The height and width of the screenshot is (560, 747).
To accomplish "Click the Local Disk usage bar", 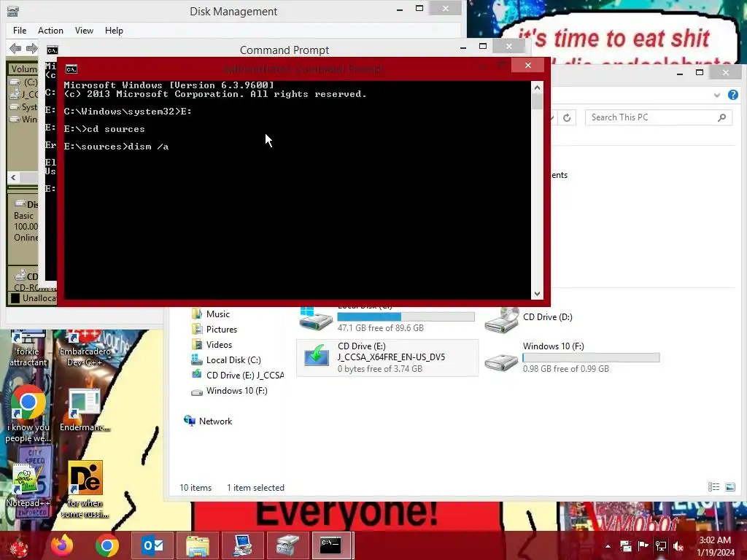I will point(406,316).
